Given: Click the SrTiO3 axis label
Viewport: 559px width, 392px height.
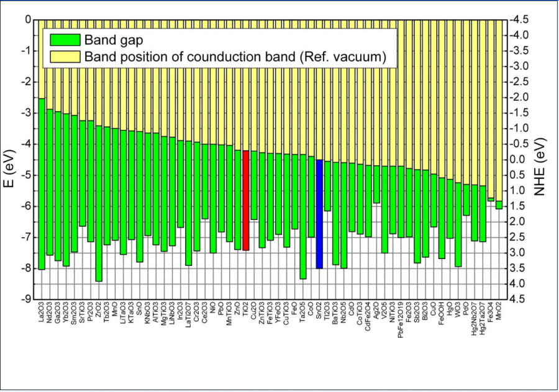Looking at the screenshot, I should [x=83, y=312].
